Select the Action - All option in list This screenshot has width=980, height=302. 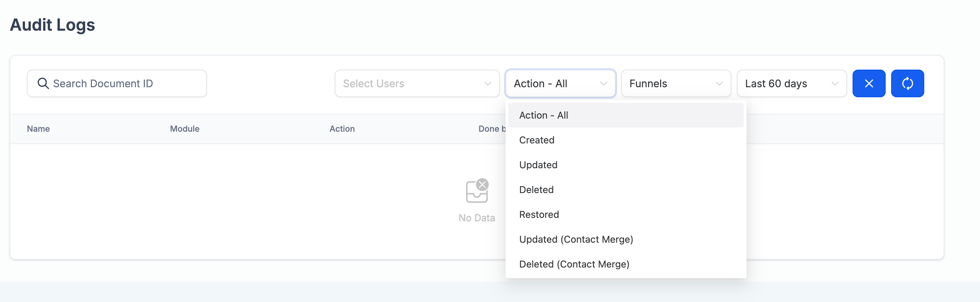pyautogui.click(x=544, y=115)
